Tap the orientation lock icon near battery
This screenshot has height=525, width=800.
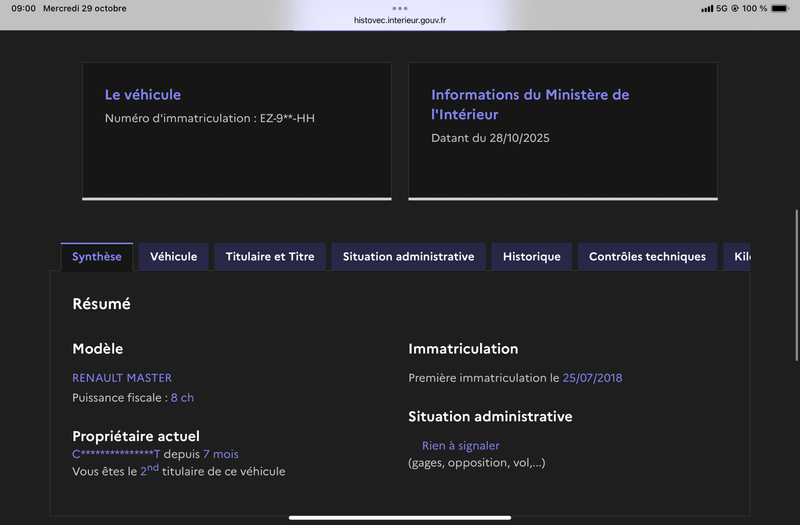[735, 8]
